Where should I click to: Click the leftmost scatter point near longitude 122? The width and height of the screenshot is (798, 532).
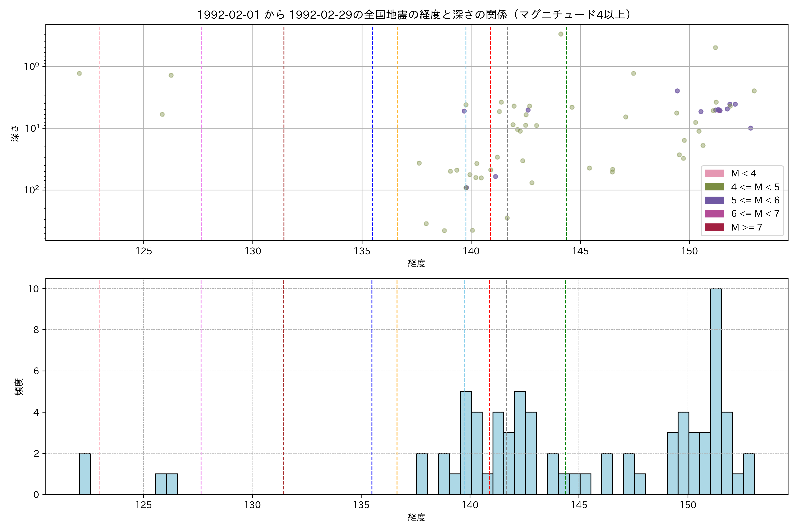79,73
